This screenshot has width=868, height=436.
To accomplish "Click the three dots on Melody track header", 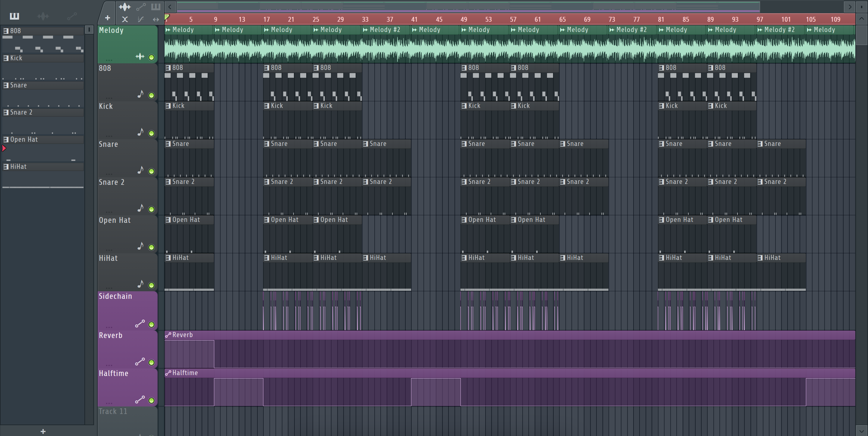I will (109, 60).
